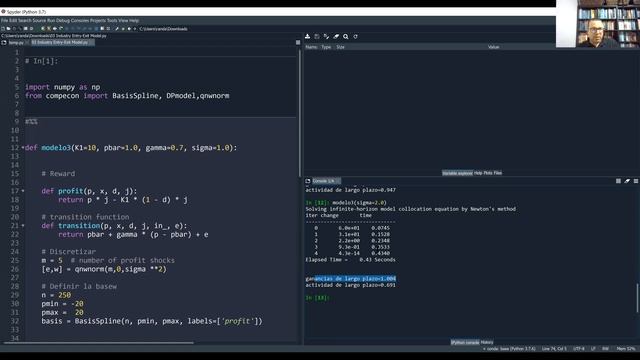Open the Consoles menu
Viewport: 640px width, 360px height.
tap(80, 20)
